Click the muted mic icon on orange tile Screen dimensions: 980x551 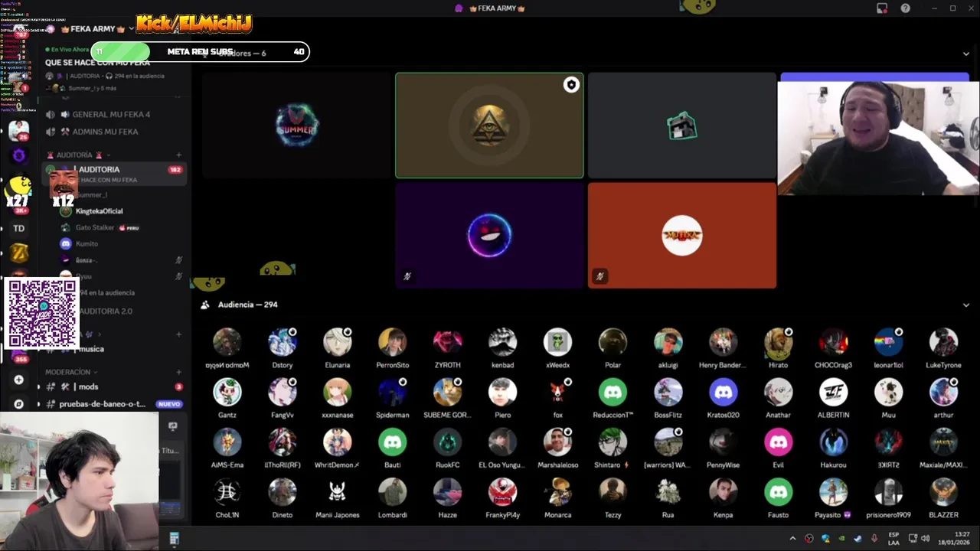(600, 276)
